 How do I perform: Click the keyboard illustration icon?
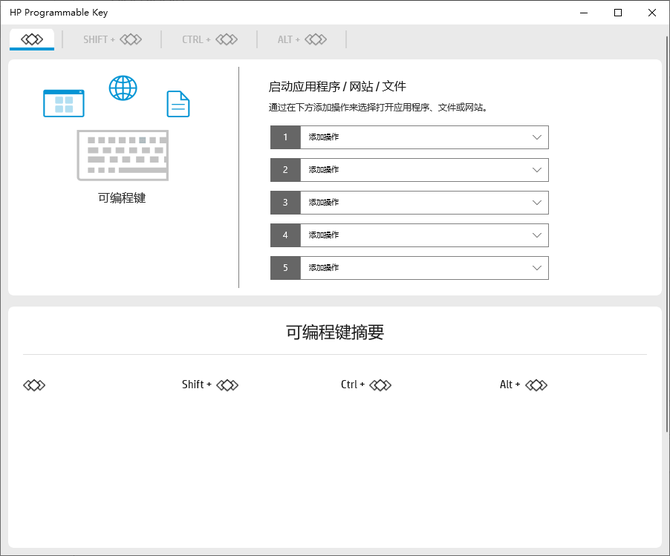click(123, 156)
